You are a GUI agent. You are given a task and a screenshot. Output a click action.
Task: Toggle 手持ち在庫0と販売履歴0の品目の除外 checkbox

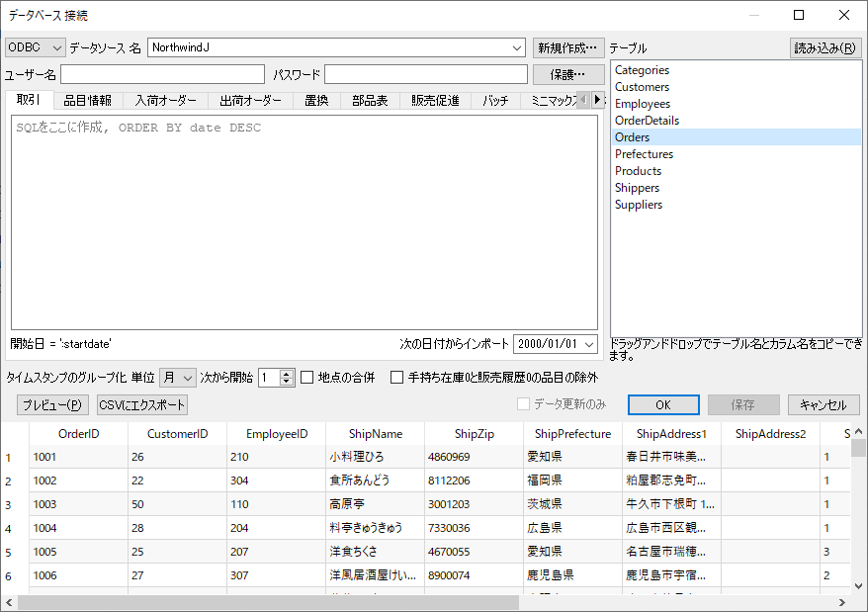396,377
